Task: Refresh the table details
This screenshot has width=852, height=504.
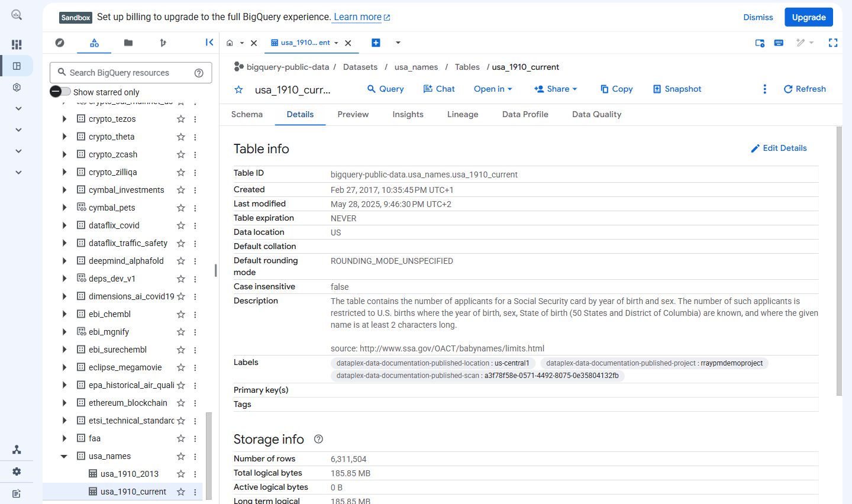Action: (805, 89)
